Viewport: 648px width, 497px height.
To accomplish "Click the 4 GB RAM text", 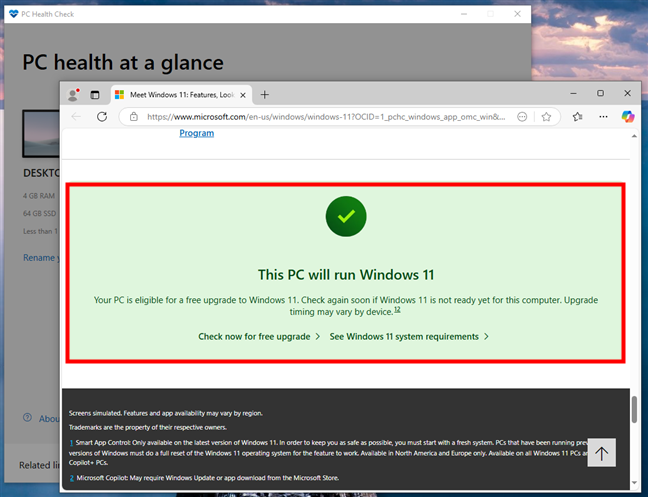I will (39, 196).
